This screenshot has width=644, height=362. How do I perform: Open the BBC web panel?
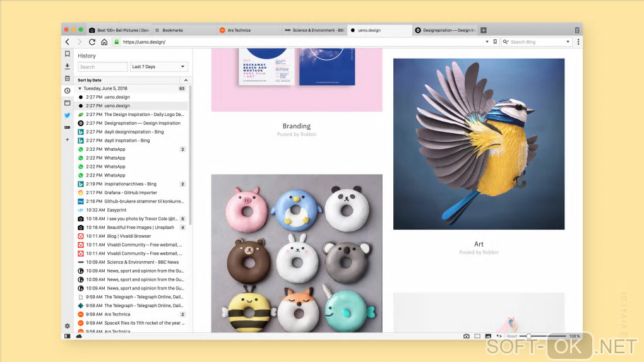click(68, 127)
